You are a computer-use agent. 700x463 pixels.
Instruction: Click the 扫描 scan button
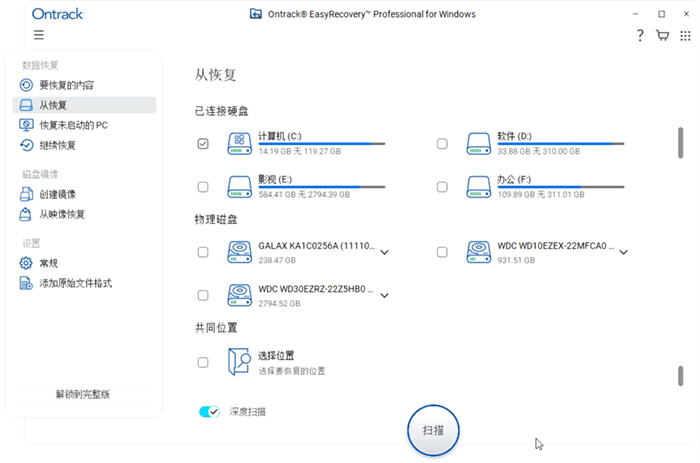[x=433, y=430]
